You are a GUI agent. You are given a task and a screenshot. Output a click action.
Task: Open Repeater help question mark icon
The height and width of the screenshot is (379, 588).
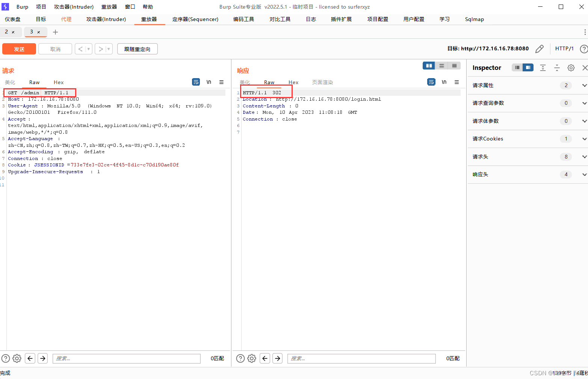[x=584, y=49]
